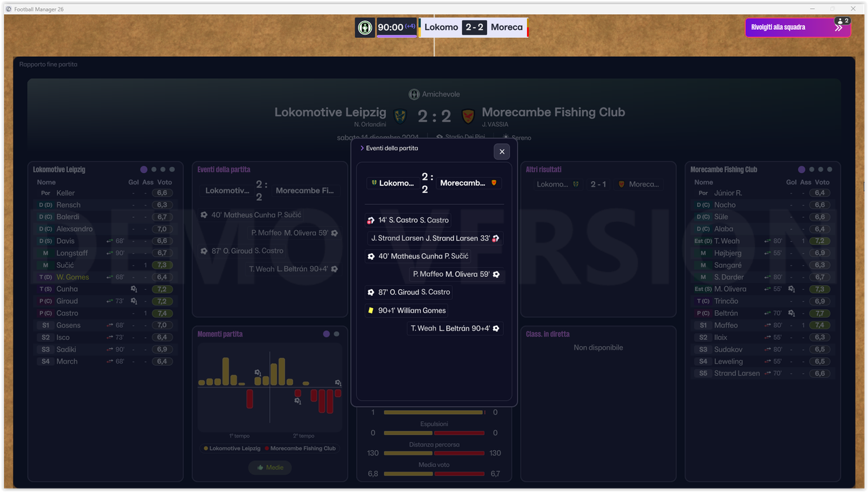Click the Rivolgiti alla squadra button

797,27
